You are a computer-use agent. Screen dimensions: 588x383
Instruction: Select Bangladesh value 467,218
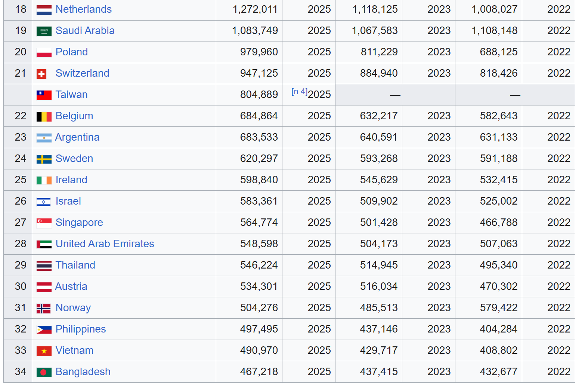[x=259, y=372]
